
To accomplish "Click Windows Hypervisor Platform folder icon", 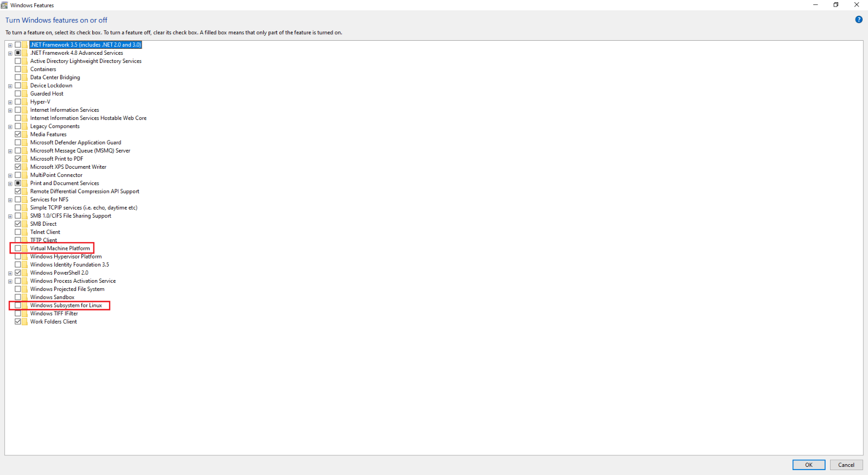I will tap(25, 256).
